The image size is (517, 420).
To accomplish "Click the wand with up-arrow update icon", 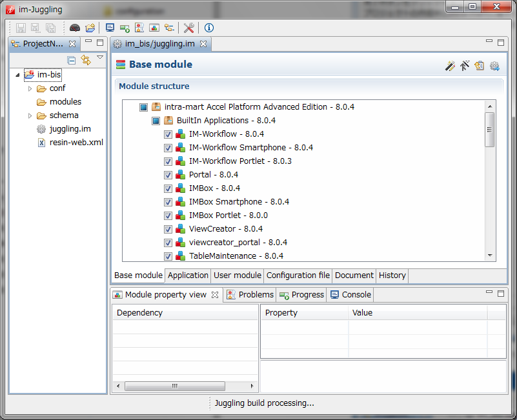I will pyautogui.click(x=465, y=66).
